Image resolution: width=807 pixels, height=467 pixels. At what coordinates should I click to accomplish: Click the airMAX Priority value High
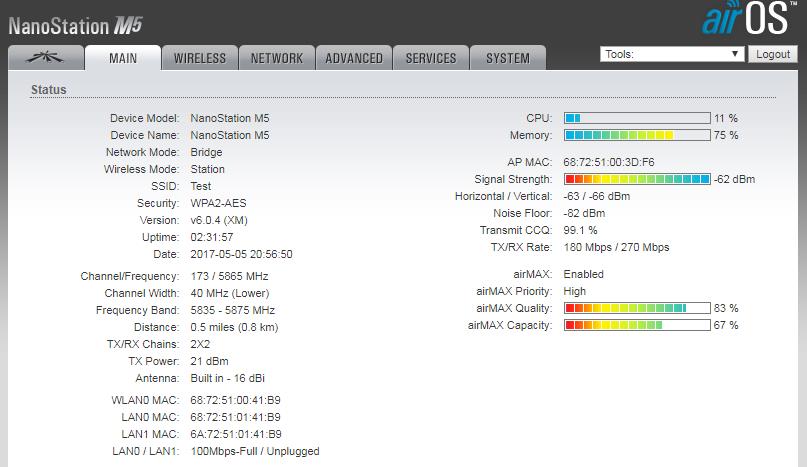(x=574, y=291)
